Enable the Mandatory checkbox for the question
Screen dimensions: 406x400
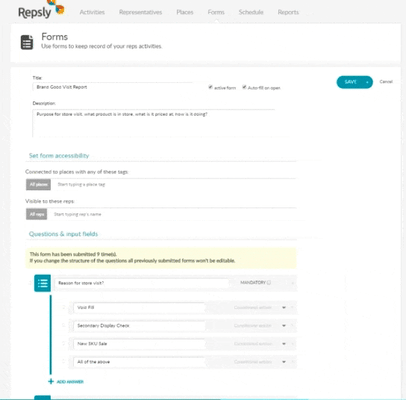[x=269, y=283]
